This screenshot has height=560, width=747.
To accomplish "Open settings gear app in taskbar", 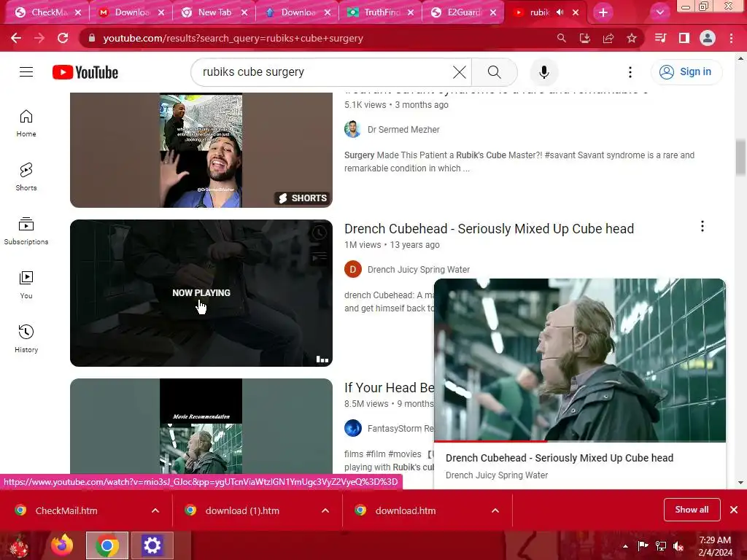I will [152, 545].
